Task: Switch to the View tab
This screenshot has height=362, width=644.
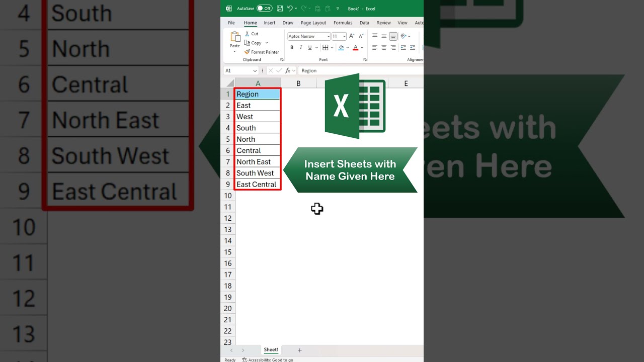Action: point(403,23)
